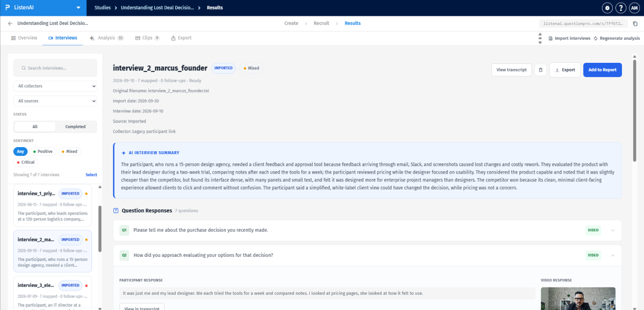644x310 pixels.
Task: Switch to the Analysis tab
Action: 106,38
